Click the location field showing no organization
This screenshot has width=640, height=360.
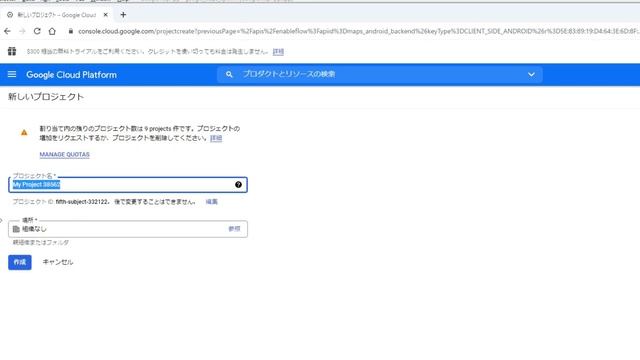[x=128, y=229]
